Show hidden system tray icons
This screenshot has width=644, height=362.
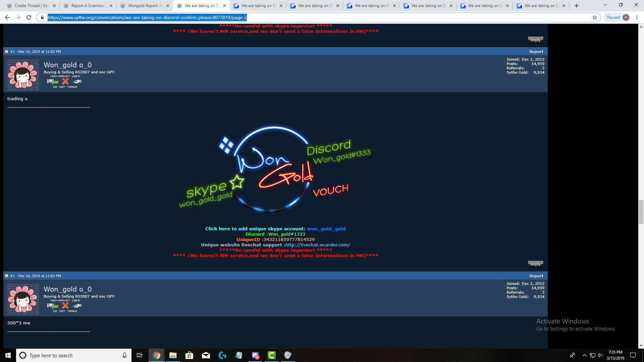click(584, 355)
